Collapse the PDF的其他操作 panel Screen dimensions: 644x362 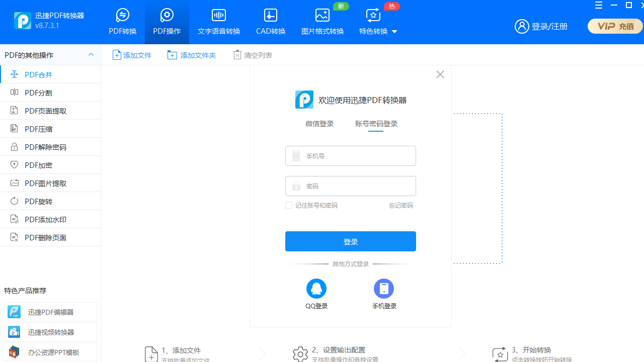tap(91, 55)
